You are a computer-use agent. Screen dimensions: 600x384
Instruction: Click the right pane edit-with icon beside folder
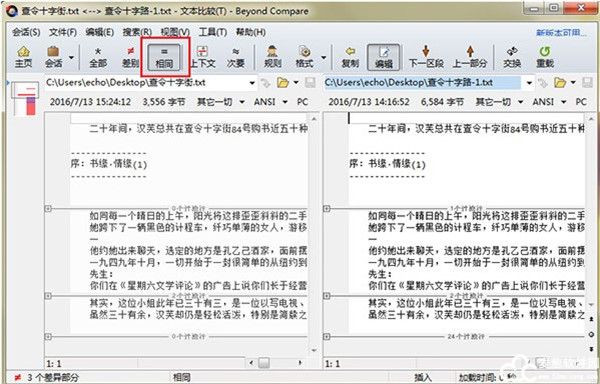coord(542,83)
